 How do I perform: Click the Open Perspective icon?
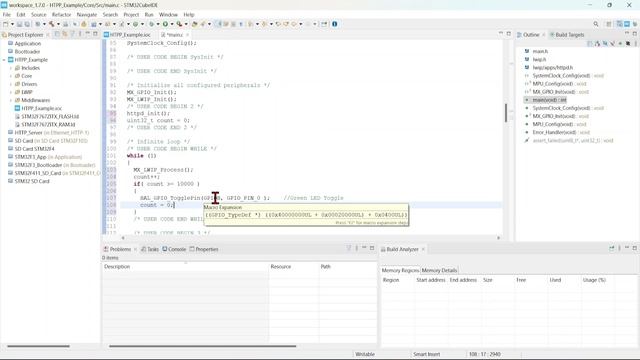[x=609, y=24]
